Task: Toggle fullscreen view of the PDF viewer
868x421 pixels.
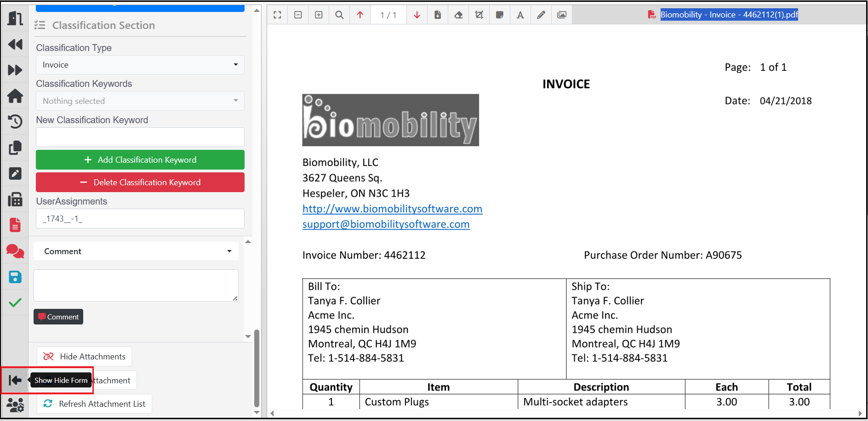Action: coord(277,15)
